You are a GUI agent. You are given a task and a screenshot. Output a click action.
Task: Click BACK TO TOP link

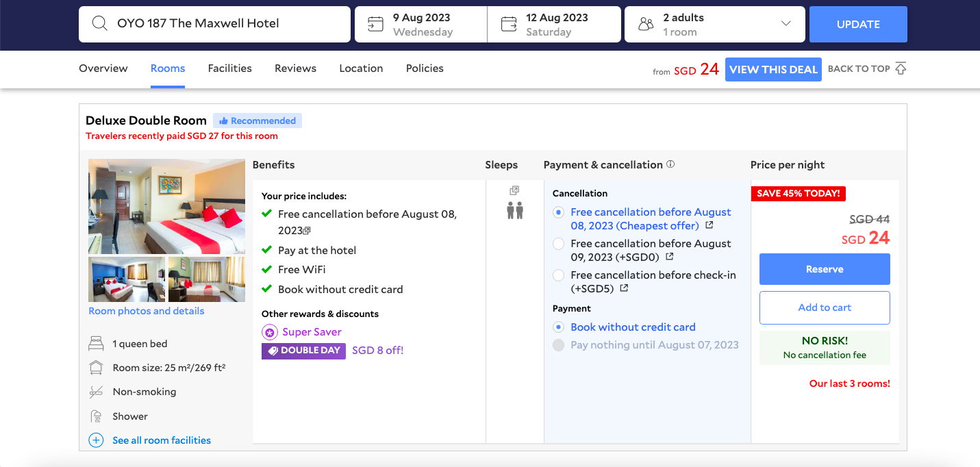tap(859, 68)
